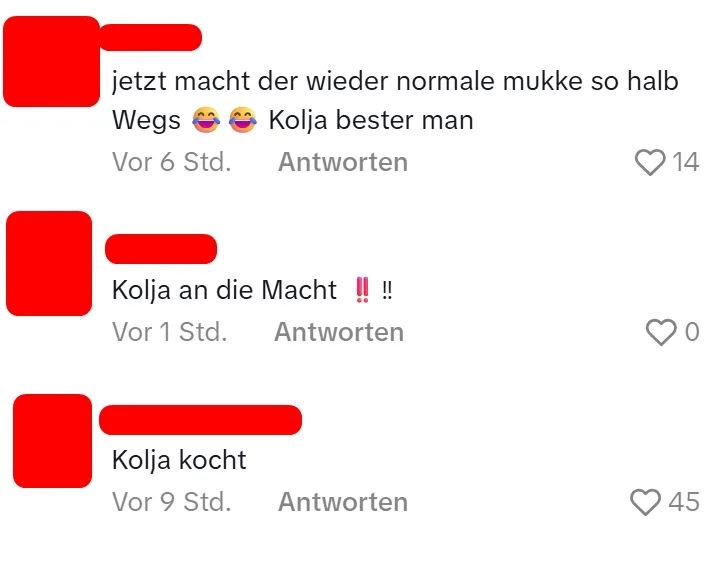The height and width of the screenshot is (562, 711).
Task: Open first commenter's profile picture
Action: coord(51,61)
